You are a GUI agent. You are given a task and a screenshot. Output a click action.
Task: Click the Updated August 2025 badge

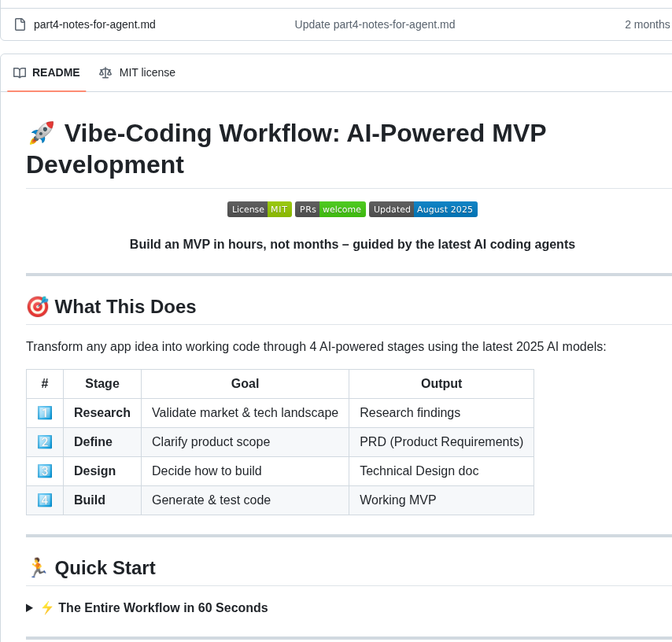click(x=423, y=209)
